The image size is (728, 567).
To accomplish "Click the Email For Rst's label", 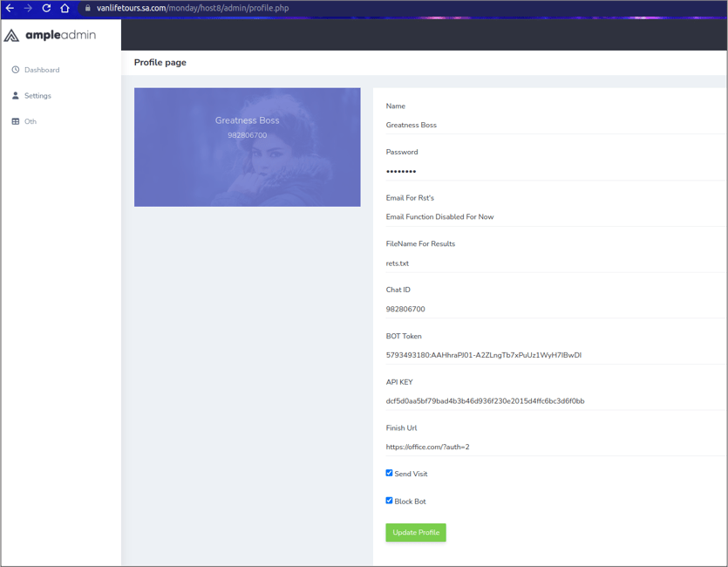I will coord(410,197).
